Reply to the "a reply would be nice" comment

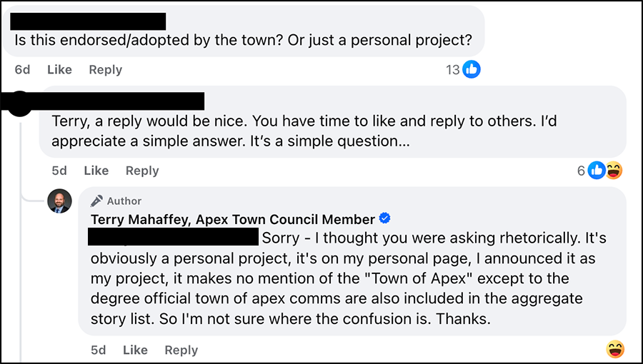pos(142,171)
